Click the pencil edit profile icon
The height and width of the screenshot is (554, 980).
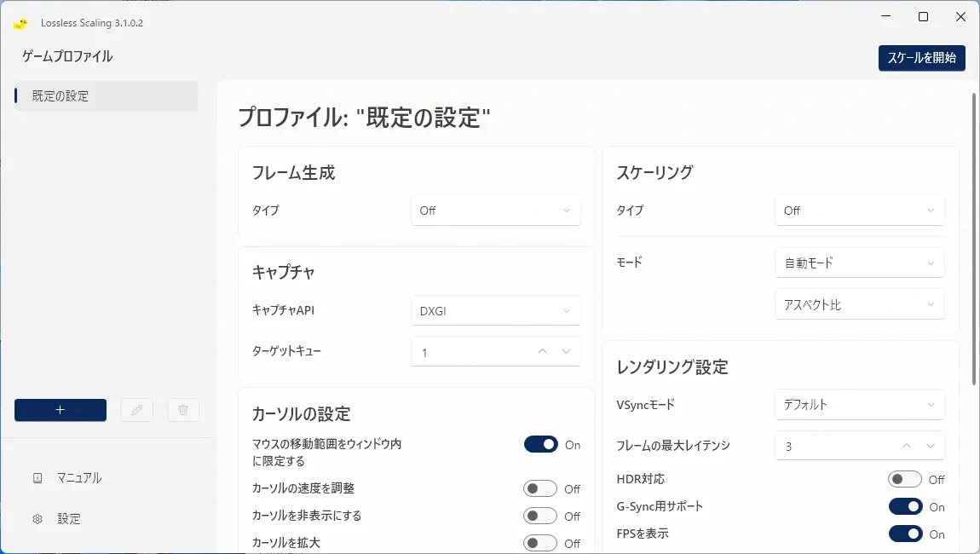(x=137, y=410)
